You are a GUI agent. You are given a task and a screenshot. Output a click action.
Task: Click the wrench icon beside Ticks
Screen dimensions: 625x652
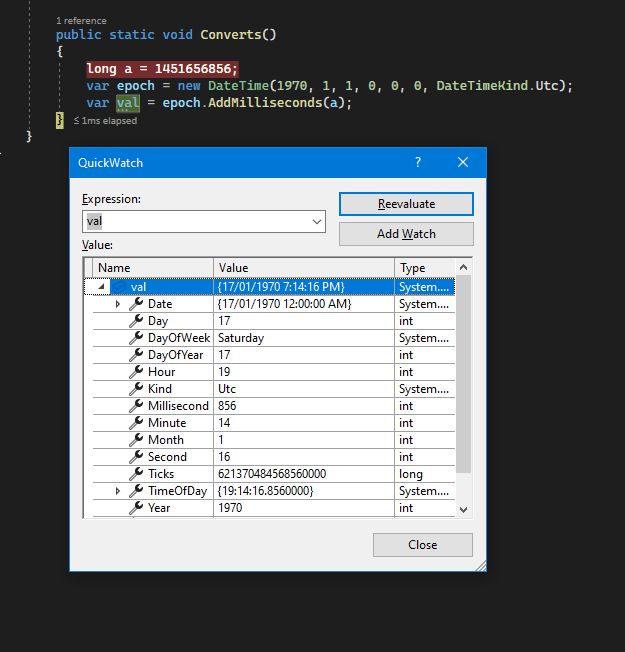[136, 474]
